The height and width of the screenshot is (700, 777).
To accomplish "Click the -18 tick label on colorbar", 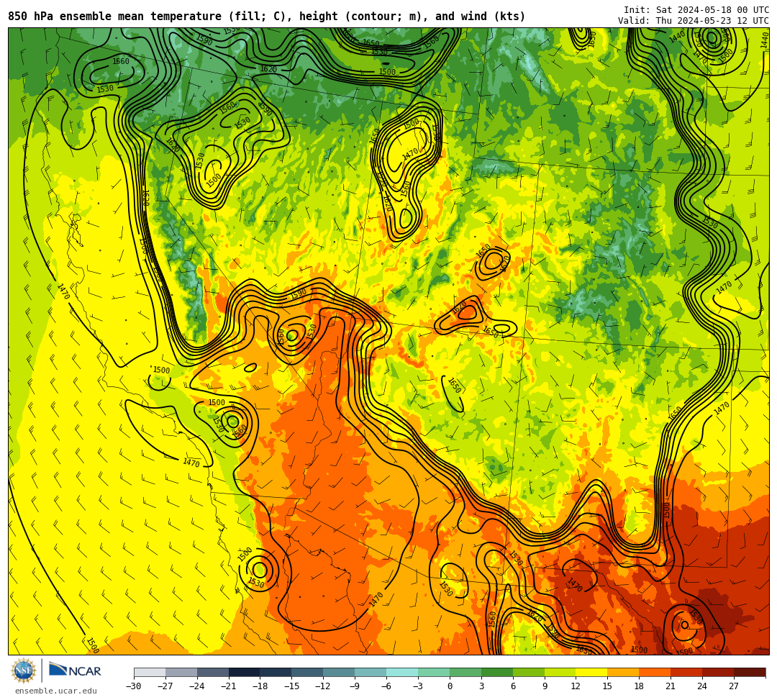I will (x=260, y=686).
